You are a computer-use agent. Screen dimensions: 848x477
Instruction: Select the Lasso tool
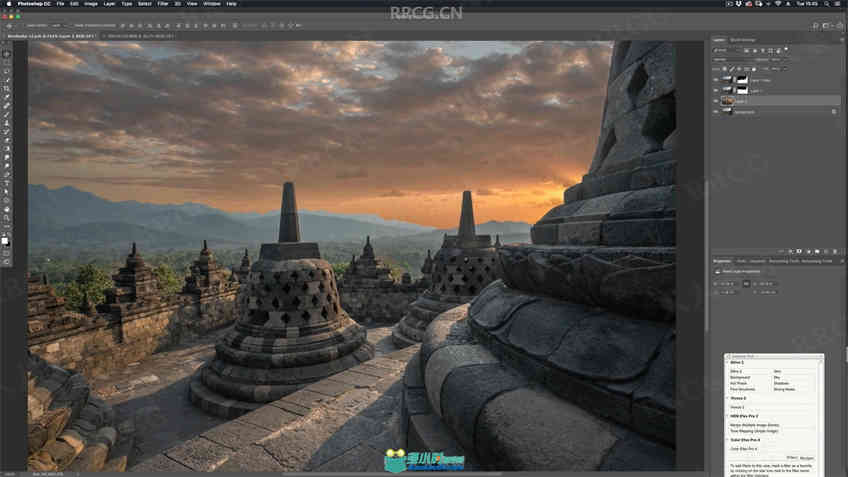pos(6,71)
